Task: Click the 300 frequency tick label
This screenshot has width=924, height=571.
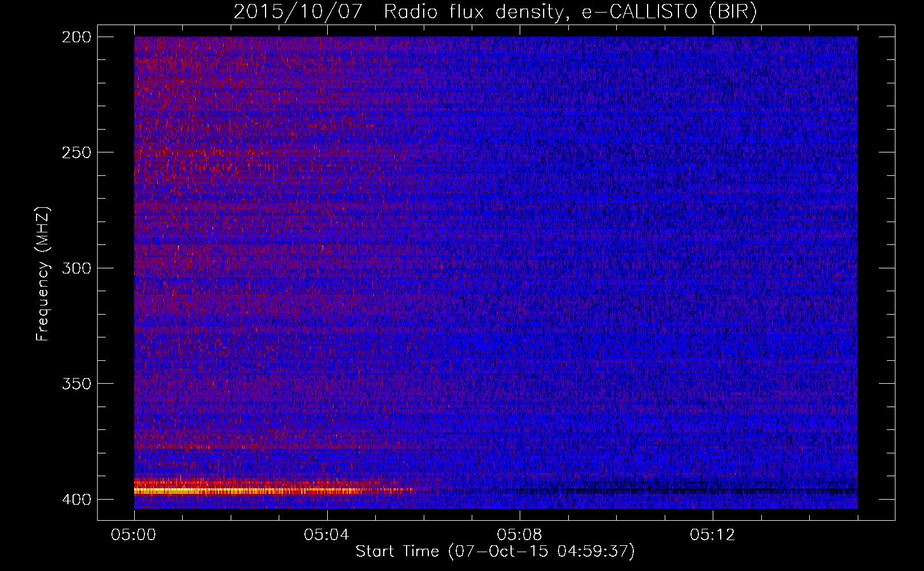Action: point(76,268)
